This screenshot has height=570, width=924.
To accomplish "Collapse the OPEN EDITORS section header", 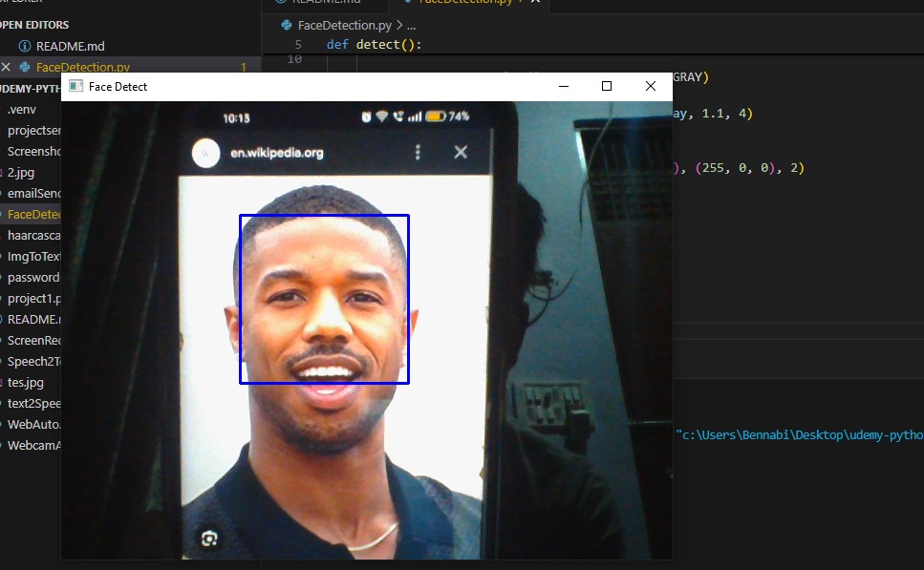I will 34,25.
